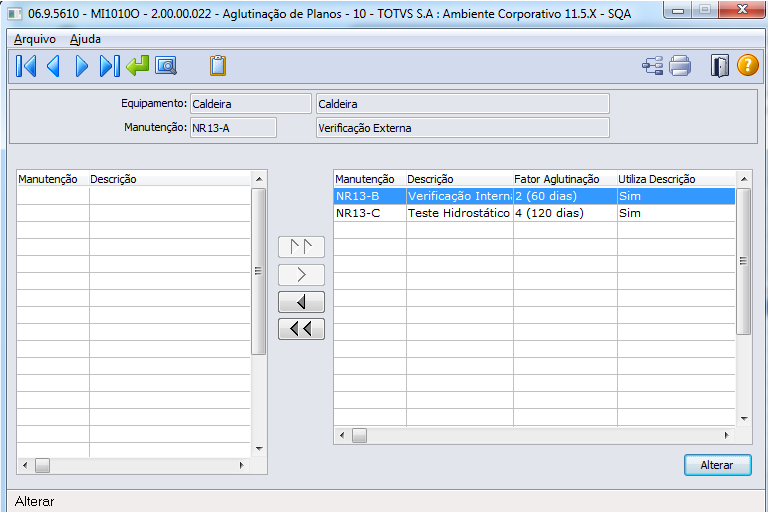This screenshot has height=512, width=768.
Task: Click the right grid horizontal scroll left arrow
Action: (342, 435)
